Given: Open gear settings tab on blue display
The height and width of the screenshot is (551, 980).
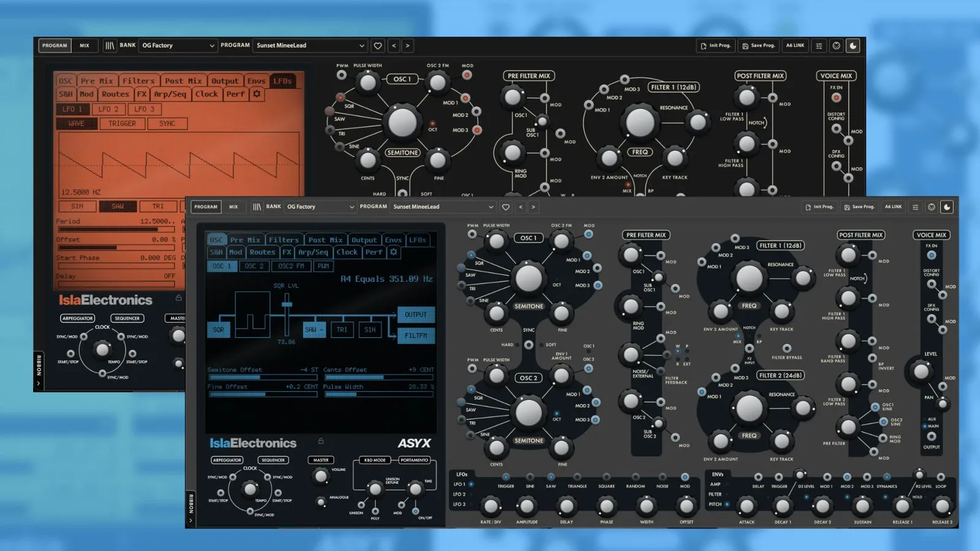Looking at the screenshot, I should point(393,252).
